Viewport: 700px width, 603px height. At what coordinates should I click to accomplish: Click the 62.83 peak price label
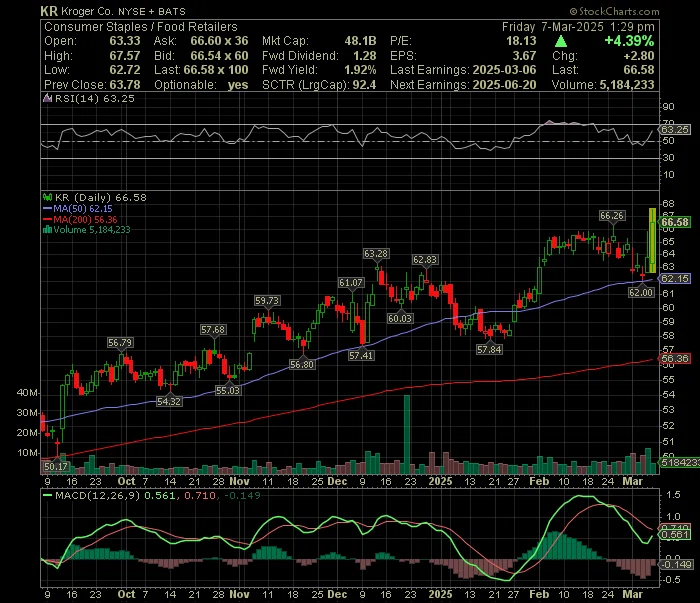pos(425,260)
